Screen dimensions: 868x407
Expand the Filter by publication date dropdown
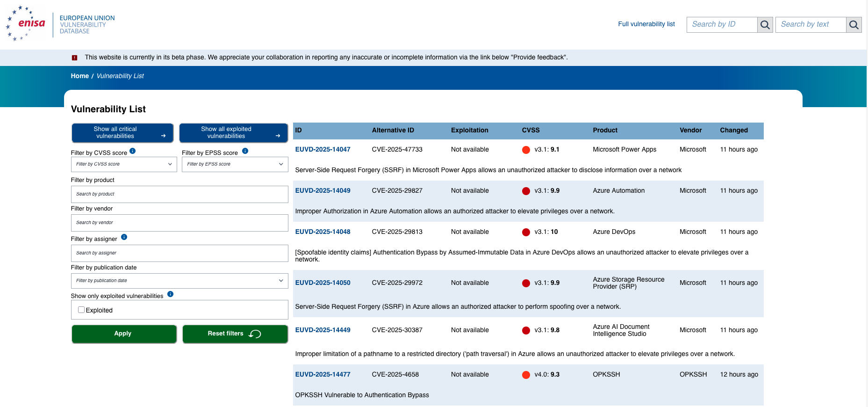(x=179, y=281)
